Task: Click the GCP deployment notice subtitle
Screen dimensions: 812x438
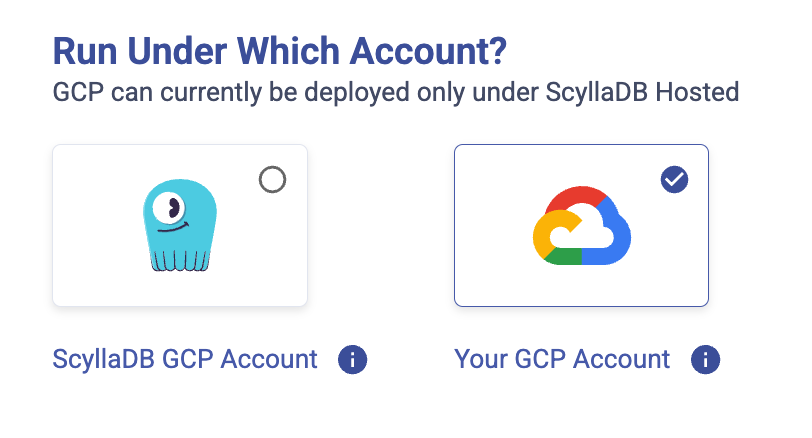Action: point(395,93)
